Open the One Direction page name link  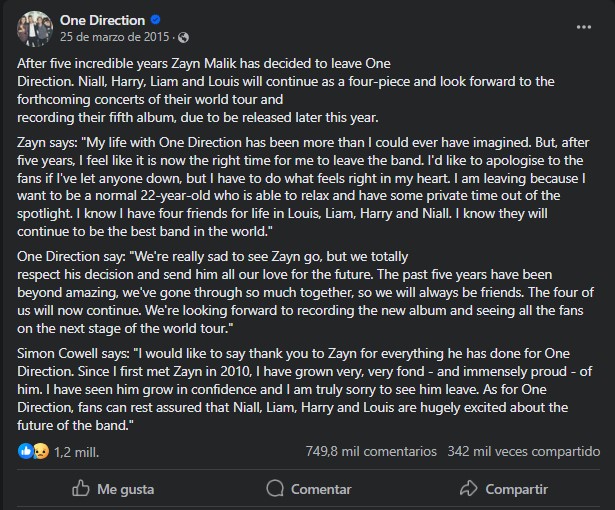click(102, 20)
